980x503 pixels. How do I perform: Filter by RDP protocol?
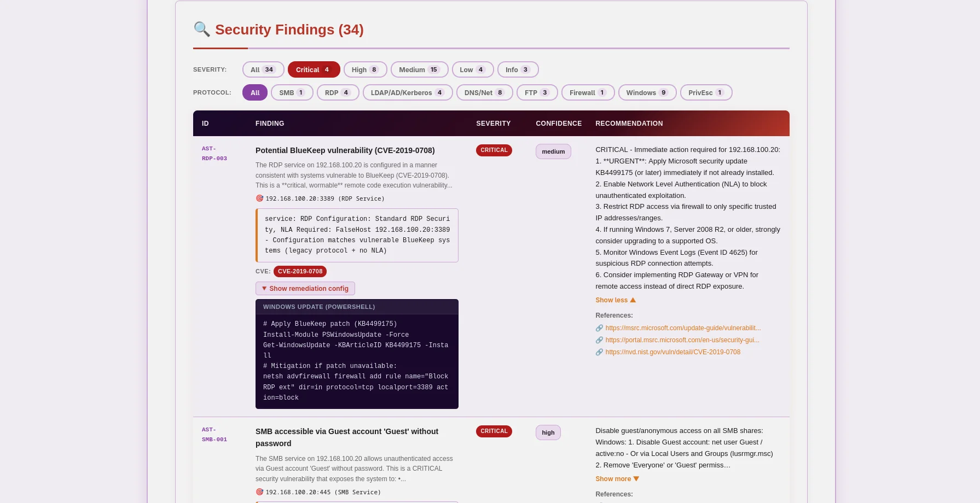338,92
